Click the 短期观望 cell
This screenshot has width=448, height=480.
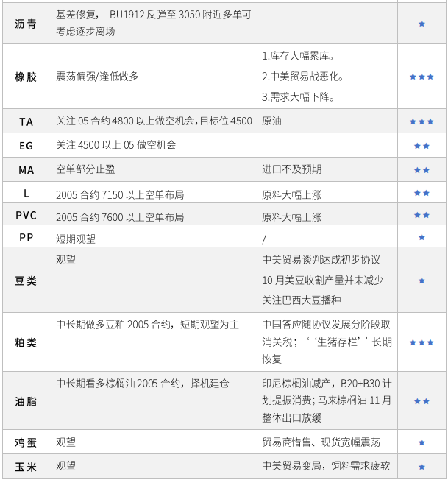click(76, 239)
